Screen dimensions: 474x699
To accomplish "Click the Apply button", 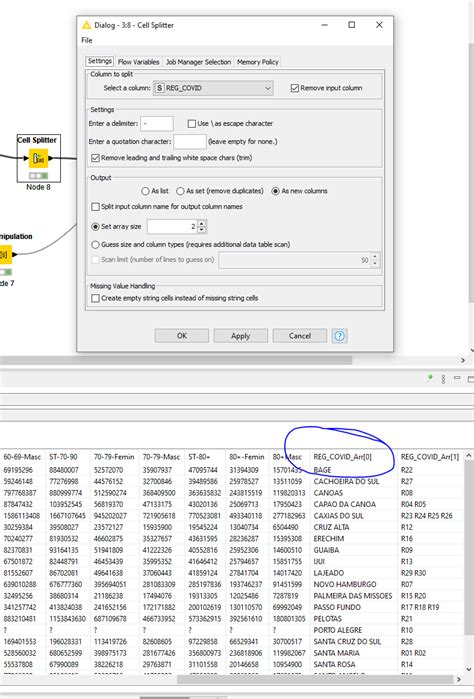I will [x=241, y=336].
